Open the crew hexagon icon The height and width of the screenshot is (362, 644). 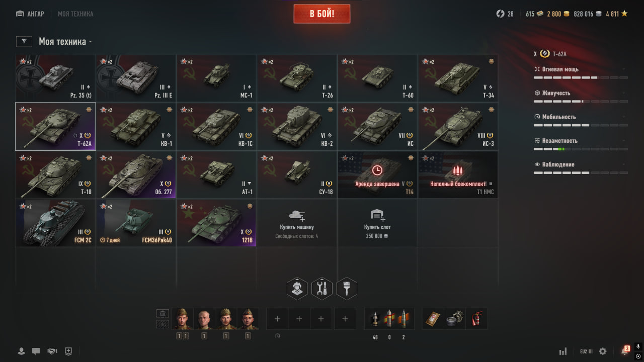pyautogui.click(x=297, y=289)
